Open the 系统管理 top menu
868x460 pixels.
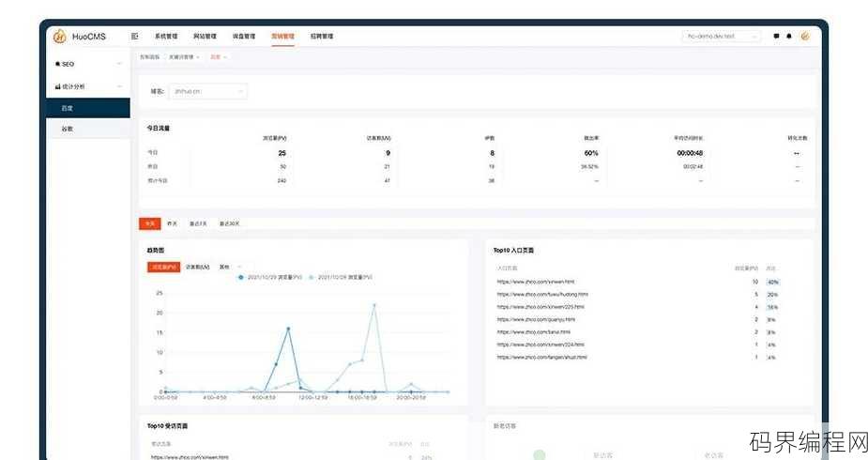click(x=166, y=36)
